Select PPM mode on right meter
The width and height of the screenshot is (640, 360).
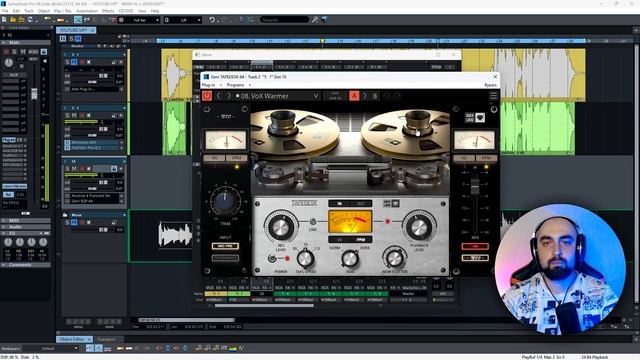486,158
